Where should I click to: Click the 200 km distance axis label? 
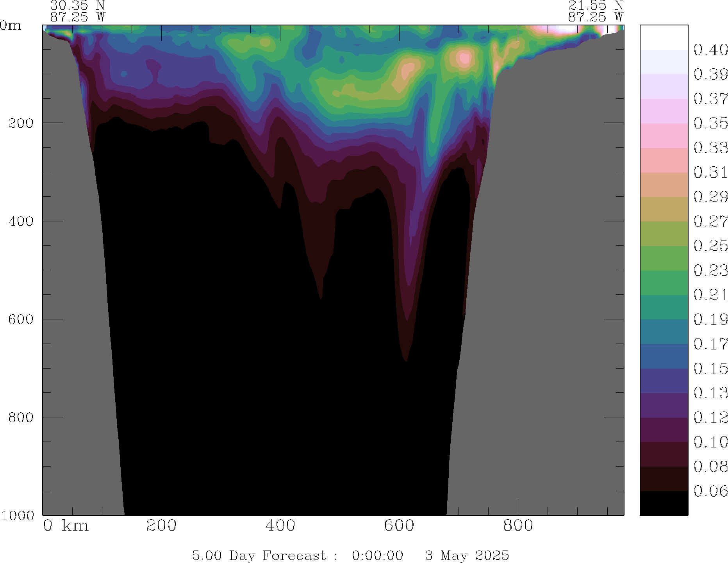161,526
